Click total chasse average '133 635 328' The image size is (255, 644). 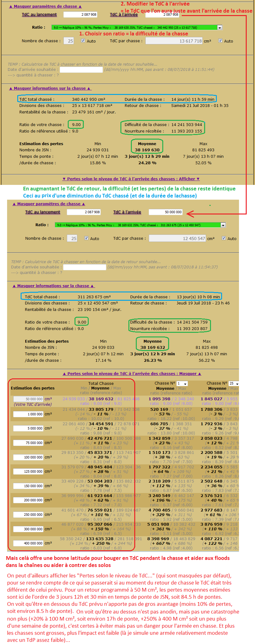pyautogui.click(x=100, y=539)
